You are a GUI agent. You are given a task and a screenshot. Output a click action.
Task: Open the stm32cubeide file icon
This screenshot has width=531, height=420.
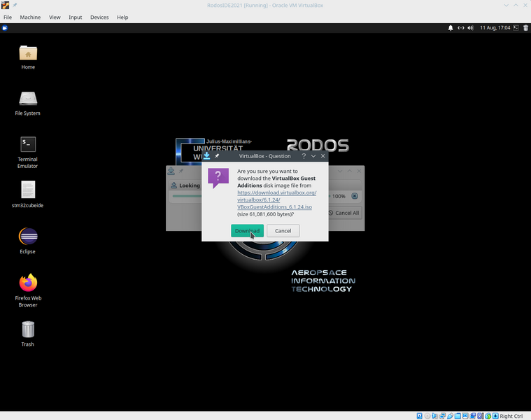pyautogui.click(x=28, y=190)
